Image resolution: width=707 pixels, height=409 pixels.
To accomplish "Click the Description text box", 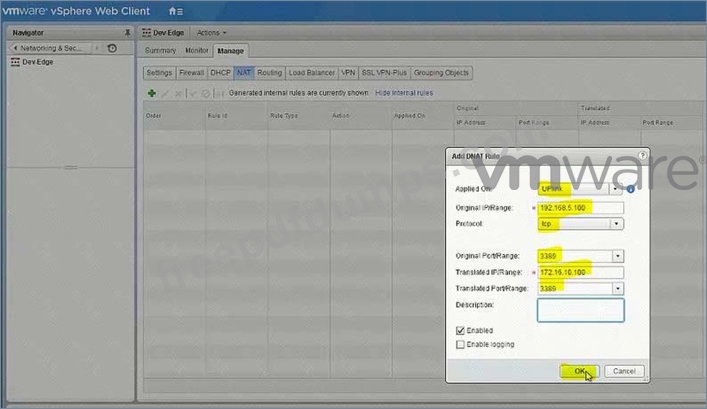I will click(x=581, y=310).
